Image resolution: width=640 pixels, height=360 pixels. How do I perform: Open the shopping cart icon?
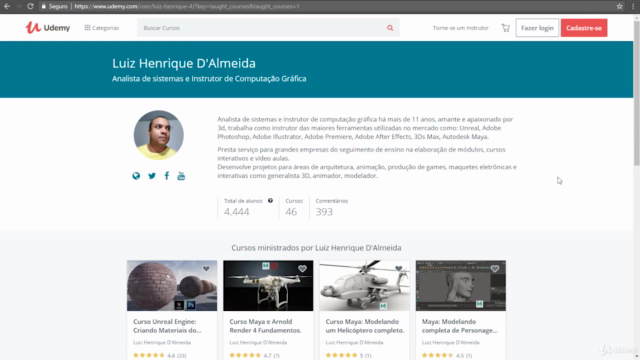pyautogui.click(x=506, y=28)
